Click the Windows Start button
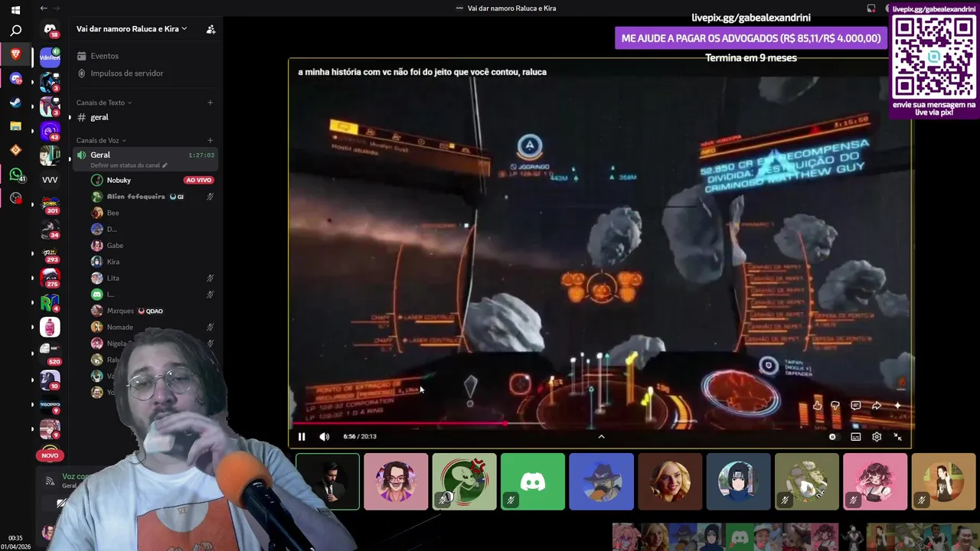The height and width of the screenshot is (551, 980). 15,10
